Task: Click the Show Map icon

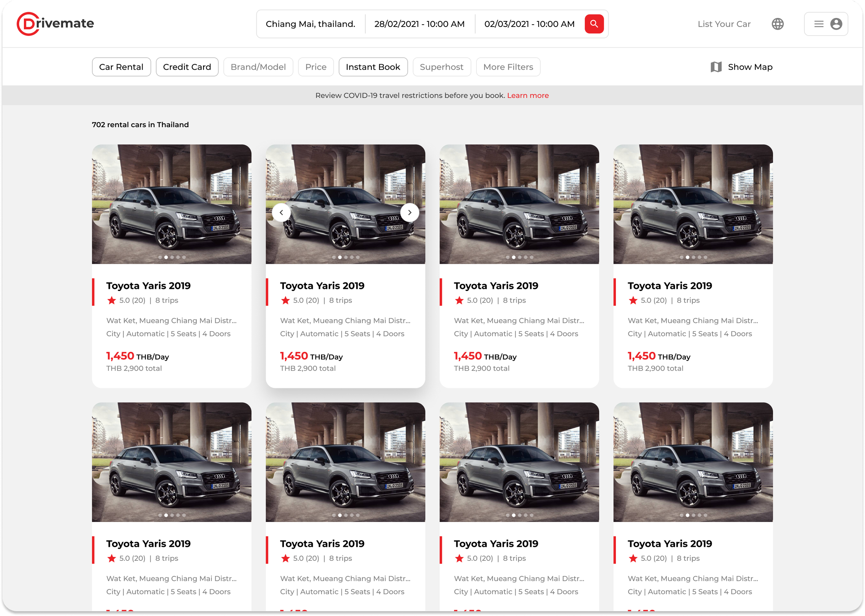Action: tap(716, 67)
